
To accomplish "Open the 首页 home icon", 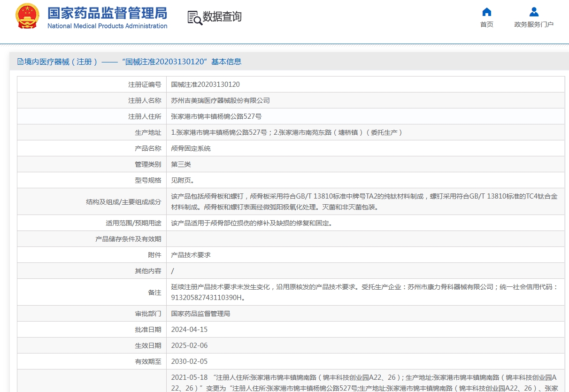I will pos(487,12).
